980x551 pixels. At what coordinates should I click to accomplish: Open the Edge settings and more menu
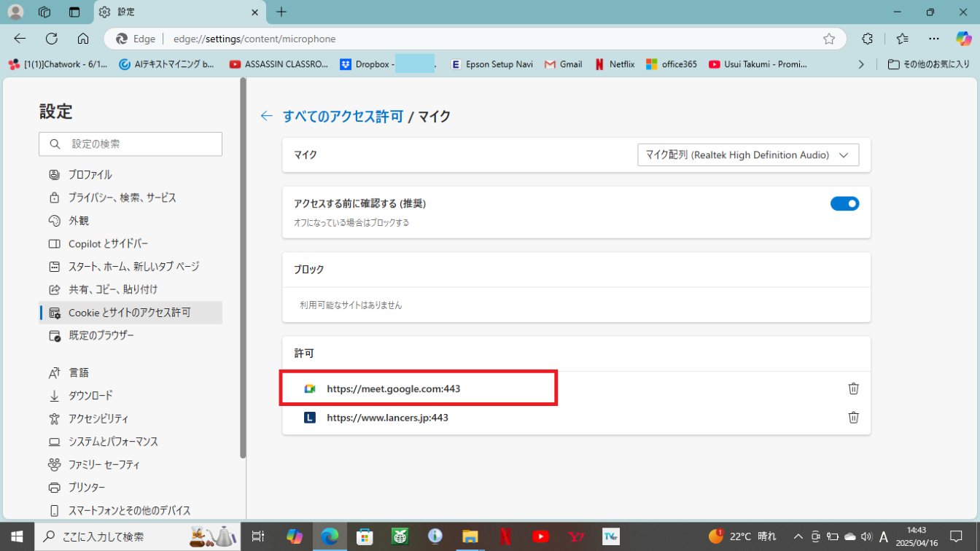934,39
